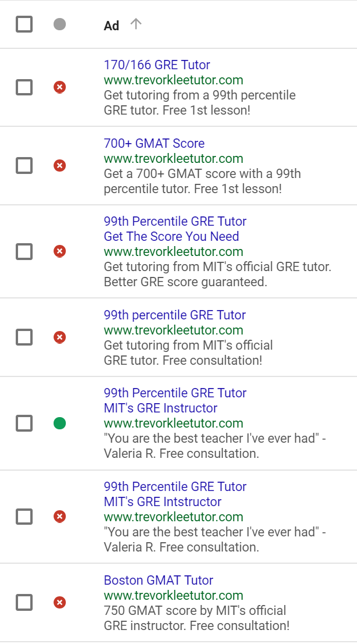Viewport: 357px width, 644px height.
Task: Click the sort arrow next to Ad
Action: click(x=136, y=24)
